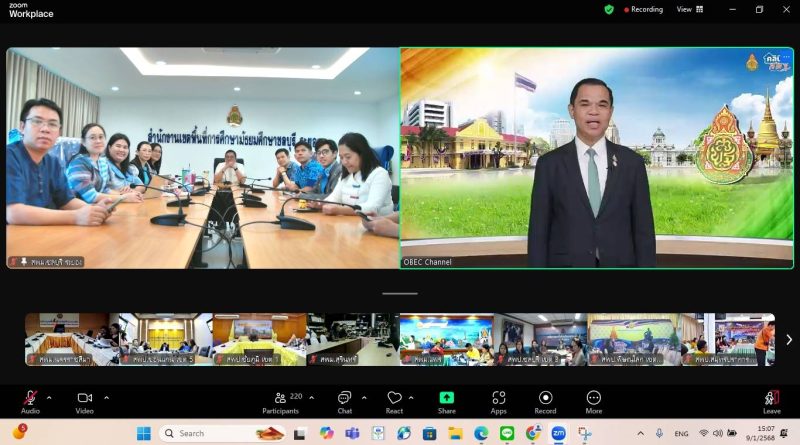Click the React heart icon

coord(394,398)
